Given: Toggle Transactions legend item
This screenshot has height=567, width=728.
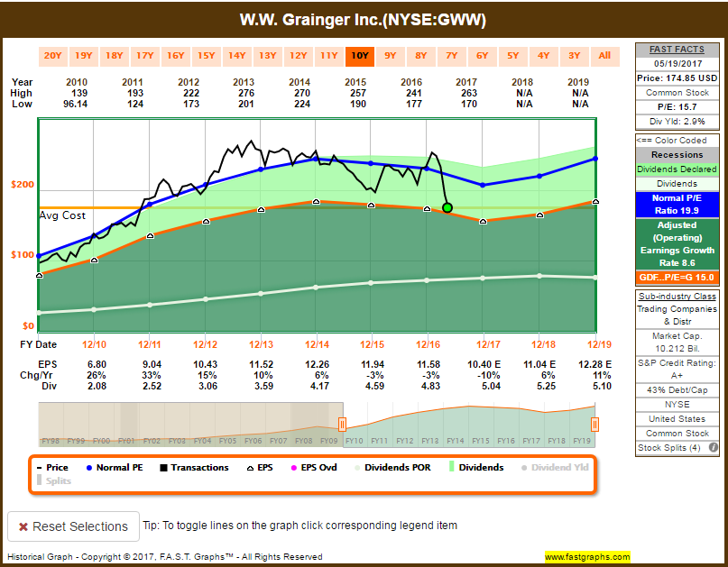Looking at the screenshot, I should point(194,468).
